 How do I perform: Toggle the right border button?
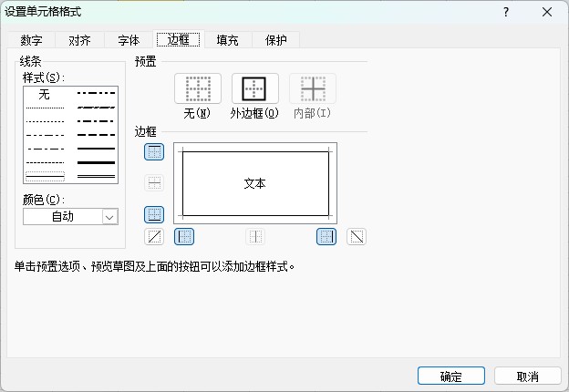point(326,237)
